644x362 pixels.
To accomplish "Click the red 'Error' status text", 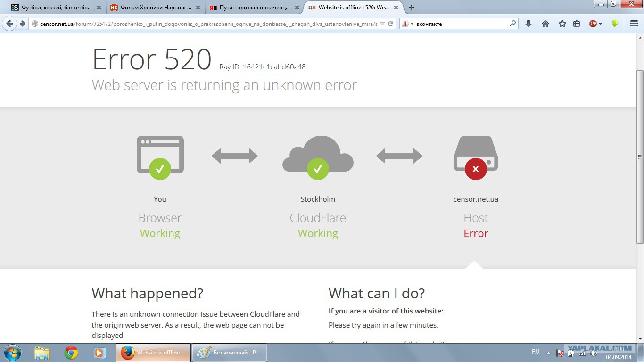I will click(476, 233).
